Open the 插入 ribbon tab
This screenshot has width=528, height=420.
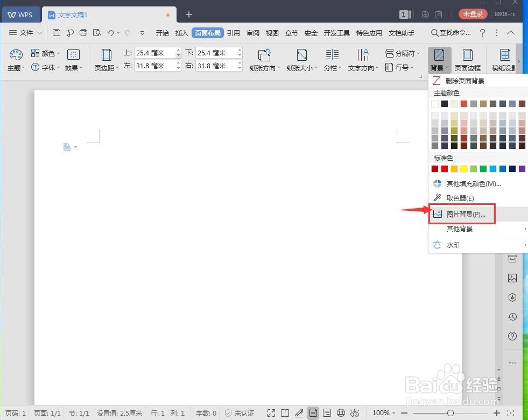pyautogui.click(x=181, y=33)
